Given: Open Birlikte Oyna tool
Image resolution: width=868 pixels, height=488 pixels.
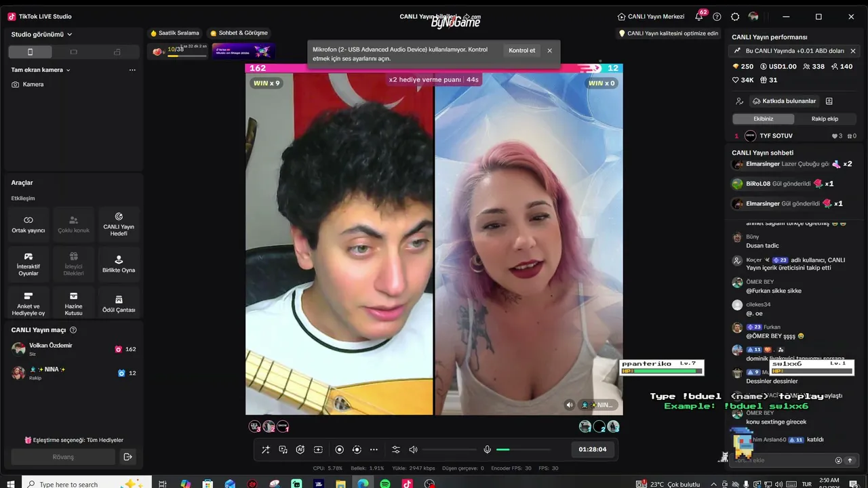Looking at the screenshot, I should pyautogui.click(x=119, y=264).
